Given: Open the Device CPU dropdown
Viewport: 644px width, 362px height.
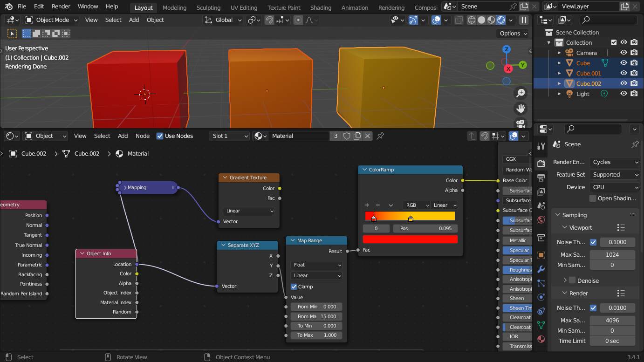Looking at the screenshot, I should (615, 187).
